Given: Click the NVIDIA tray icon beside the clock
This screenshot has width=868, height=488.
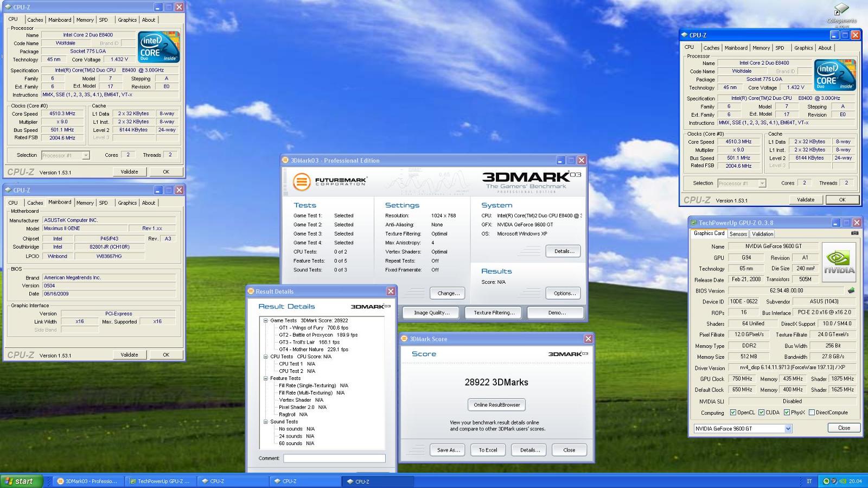Looking at the screenshot, I should click(x=843, y=481).
